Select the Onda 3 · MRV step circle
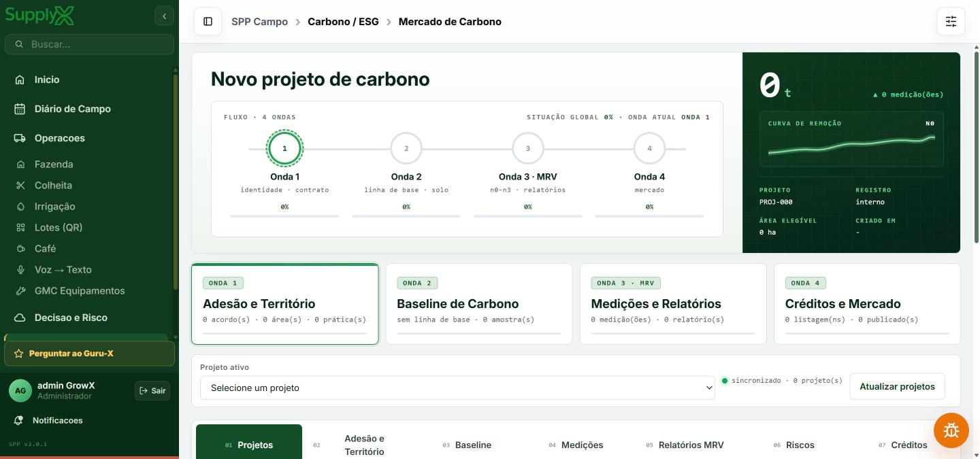980x459 pixels. 527,148
